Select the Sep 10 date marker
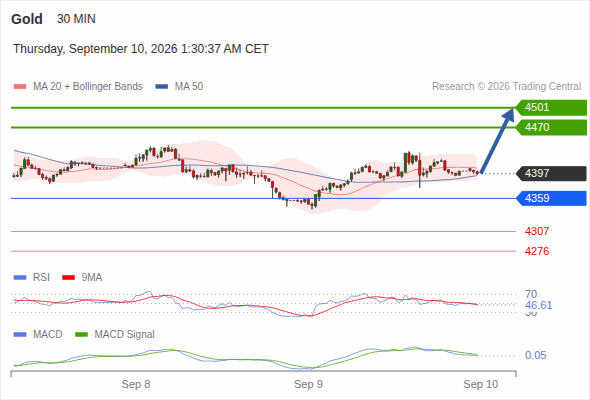This screenshot has height=400, width=590. (x=481, y=384)
